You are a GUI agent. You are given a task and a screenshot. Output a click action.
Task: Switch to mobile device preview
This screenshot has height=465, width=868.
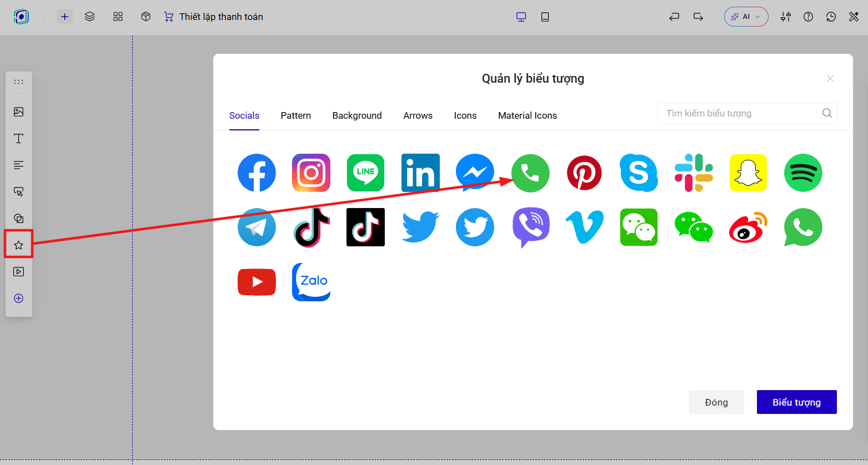(545, 17)
